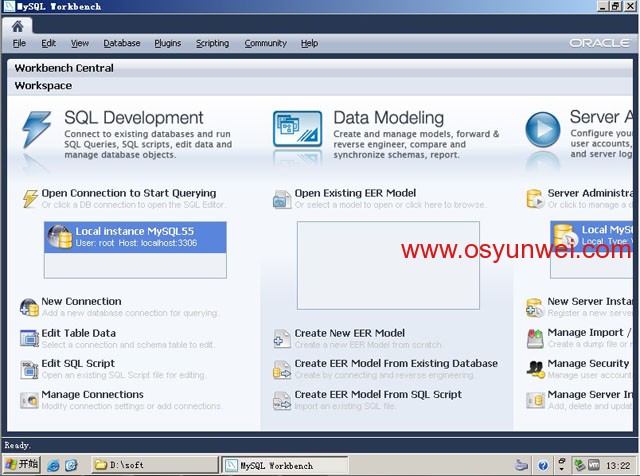Open the Community menu

click(266, 43)
